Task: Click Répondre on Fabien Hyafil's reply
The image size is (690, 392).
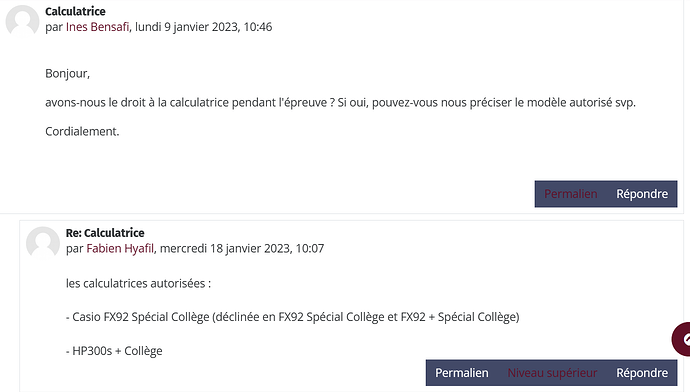Action: (x=642, y=373)
